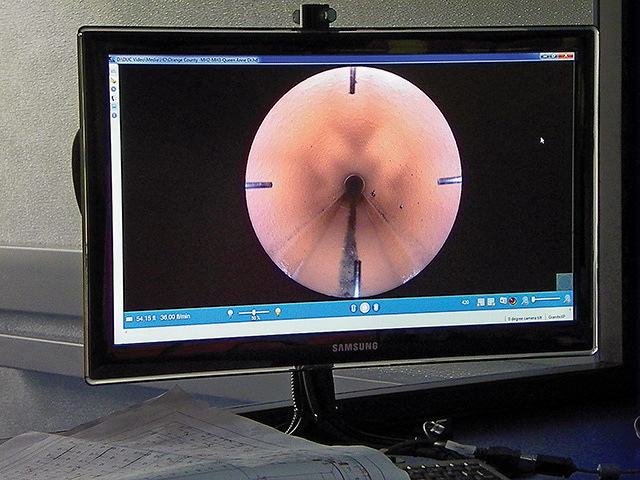Click the "0 degree camera tilt" status field
The width and height of the screenshot is (640, 480).
pos(524,318)
